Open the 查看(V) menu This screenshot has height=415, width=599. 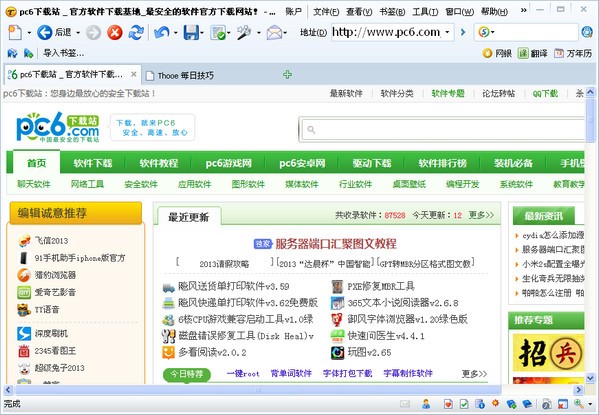point(359,12)
